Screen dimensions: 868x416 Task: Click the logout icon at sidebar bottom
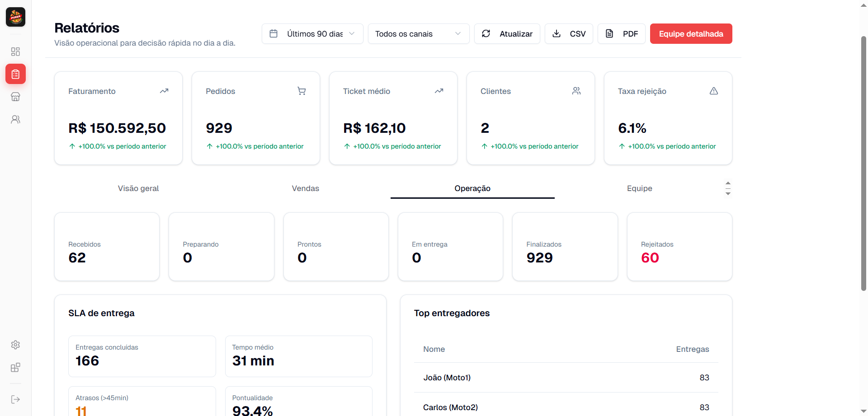click(x=15, y=399)
